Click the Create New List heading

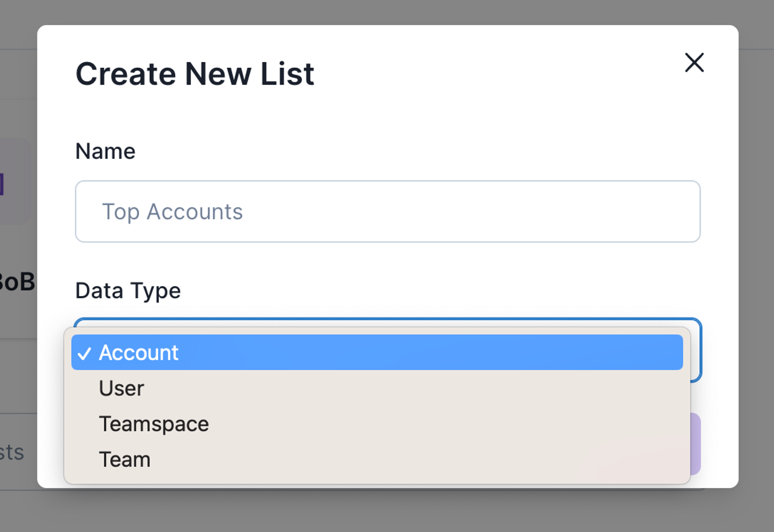(195, 74)
